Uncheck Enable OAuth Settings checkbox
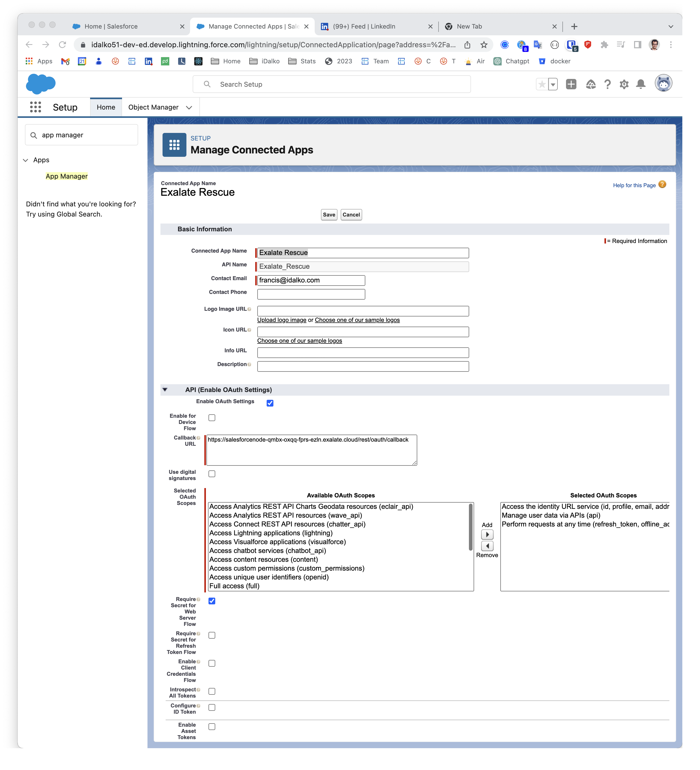This screenshot has width=700, height=770. [270, 403]
